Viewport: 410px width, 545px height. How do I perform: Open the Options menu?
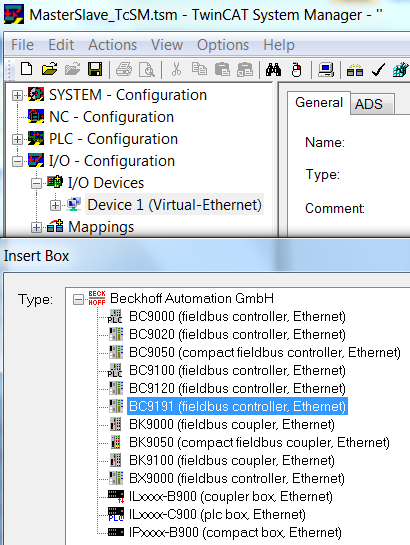[223, 45]
